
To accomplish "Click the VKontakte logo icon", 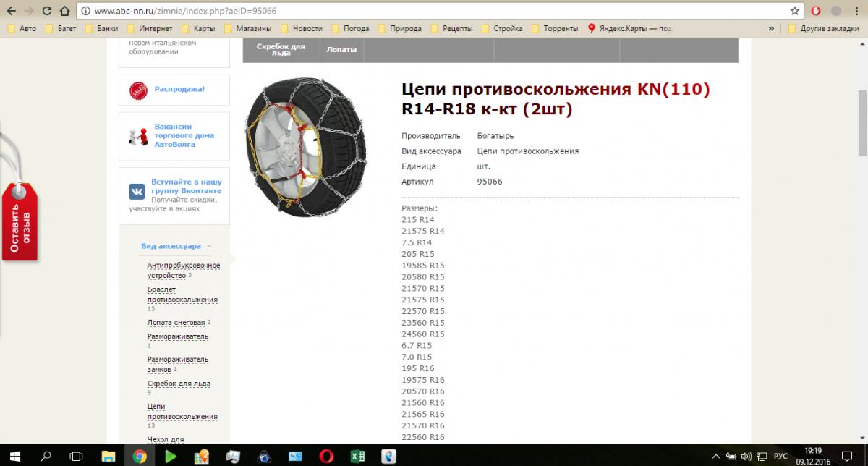I will pyautogui.click(x=137, y=191).
